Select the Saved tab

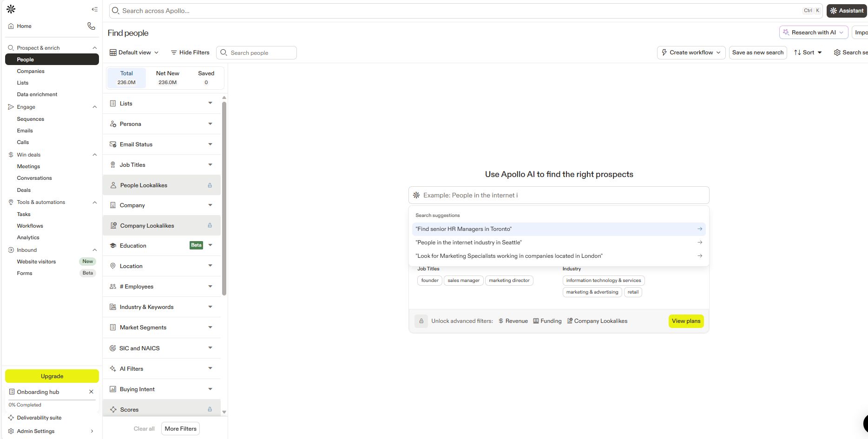206,78
